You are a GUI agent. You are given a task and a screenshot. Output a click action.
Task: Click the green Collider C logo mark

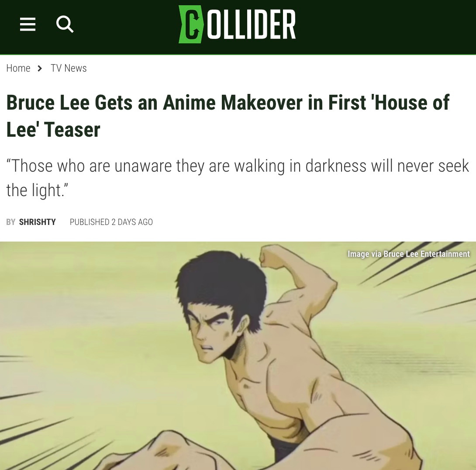(x=190, y=24)
